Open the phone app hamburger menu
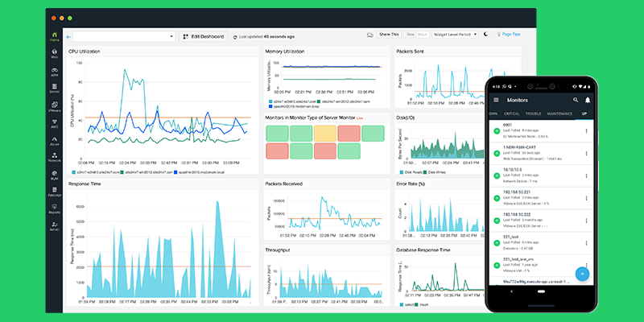This screenshot has height=322, width=644. [496, 100]
